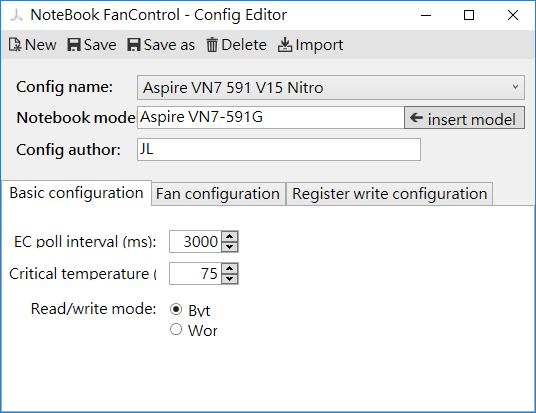
Task: Click the EC poll interval value field
Action: [196, 242]
